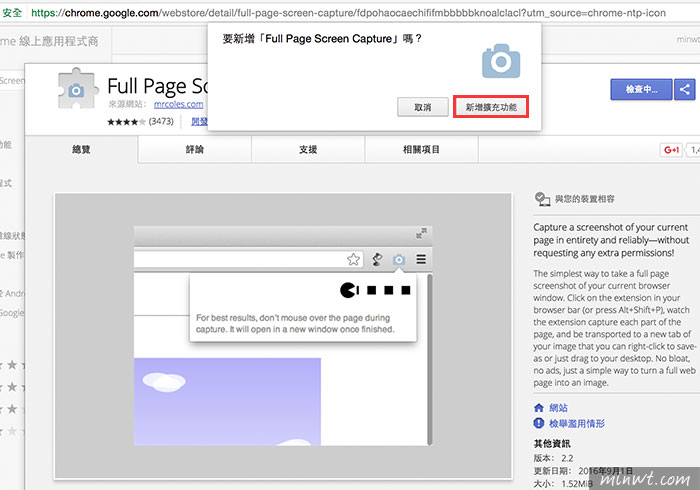Click the 其他資訊 heading
This screenshot has height=490, width=700.
552,443
